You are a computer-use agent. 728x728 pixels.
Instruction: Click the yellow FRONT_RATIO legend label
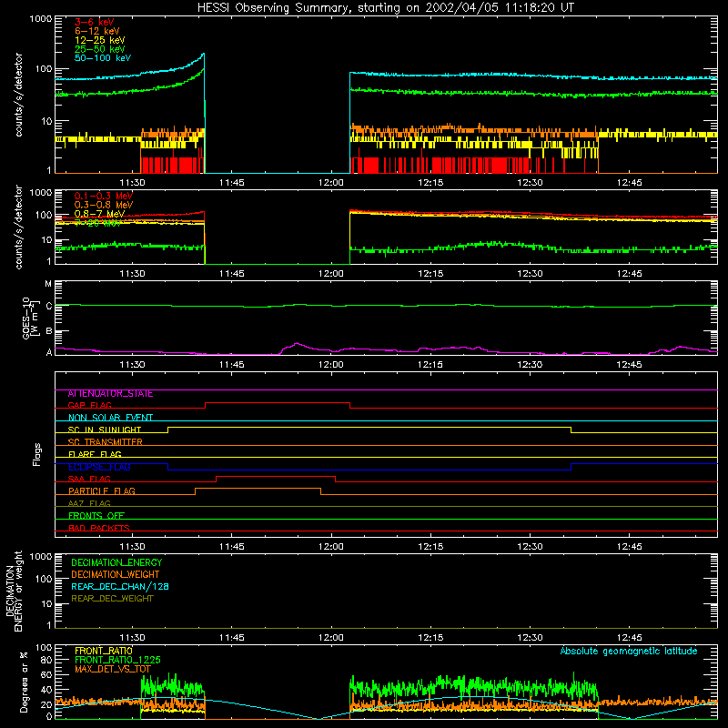[x=104, y=651]
